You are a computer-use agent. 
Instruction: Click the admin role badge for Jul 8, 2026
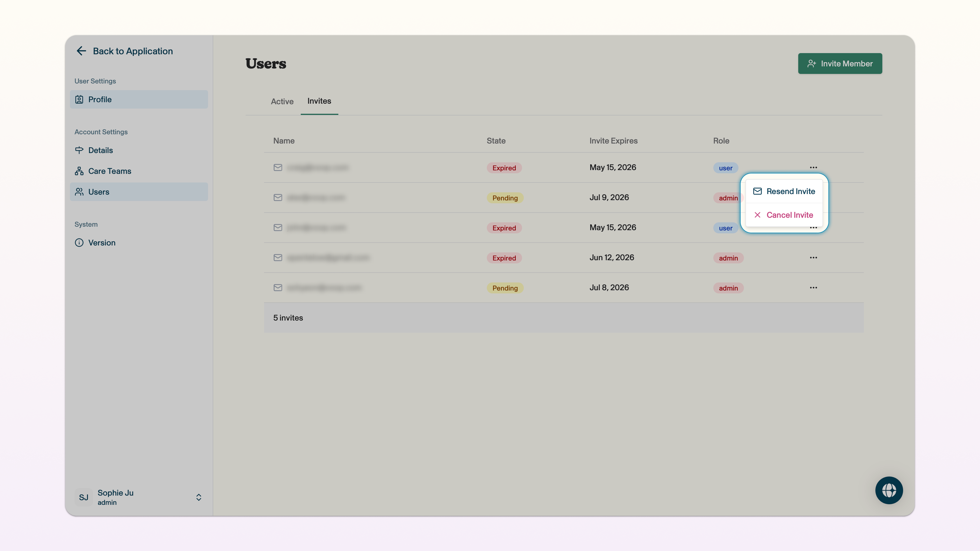point(728,288)
